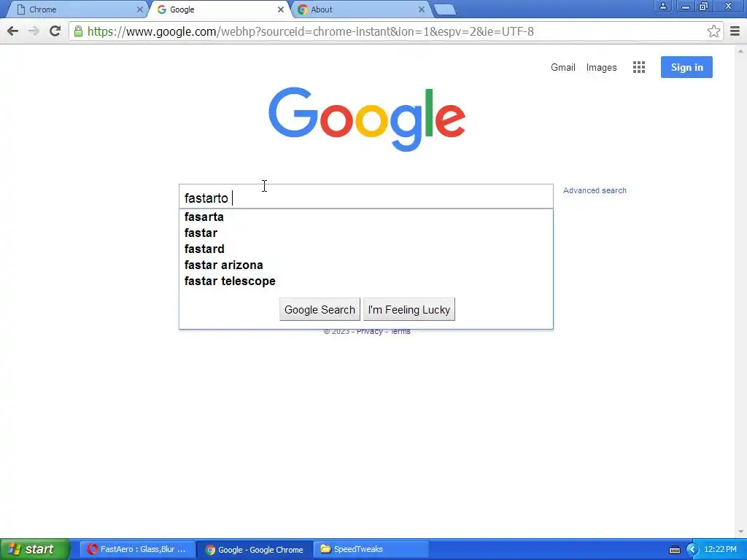Close the About tab
The height and width of the screenshot is (560, 747).
pyautogui.click(x=421, y=9)
